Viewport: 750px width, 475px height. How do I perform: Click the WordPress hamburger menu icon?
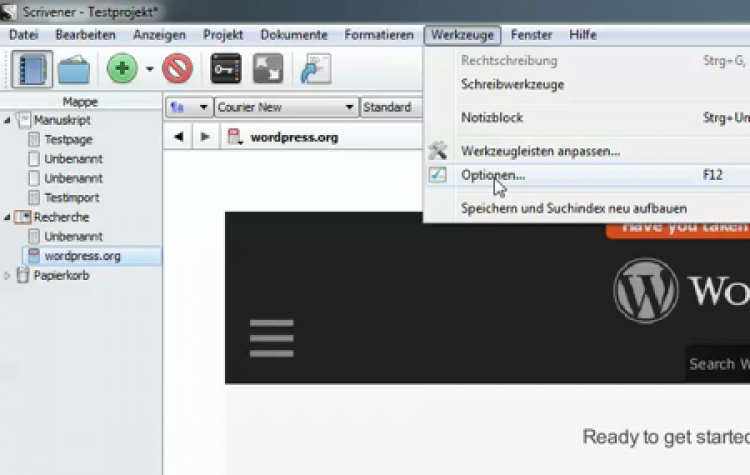[271, 338]
